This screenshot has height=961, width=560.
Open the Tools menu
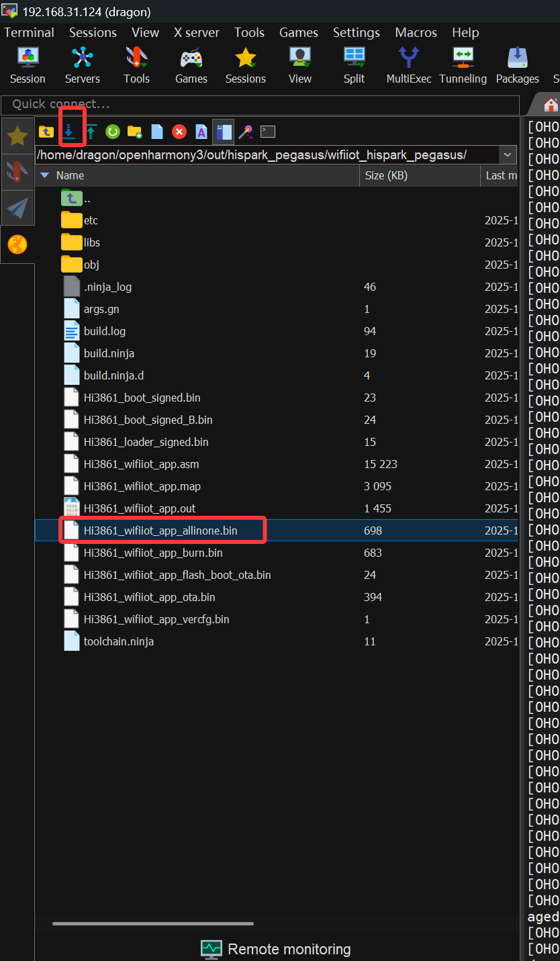pos(250,32)
